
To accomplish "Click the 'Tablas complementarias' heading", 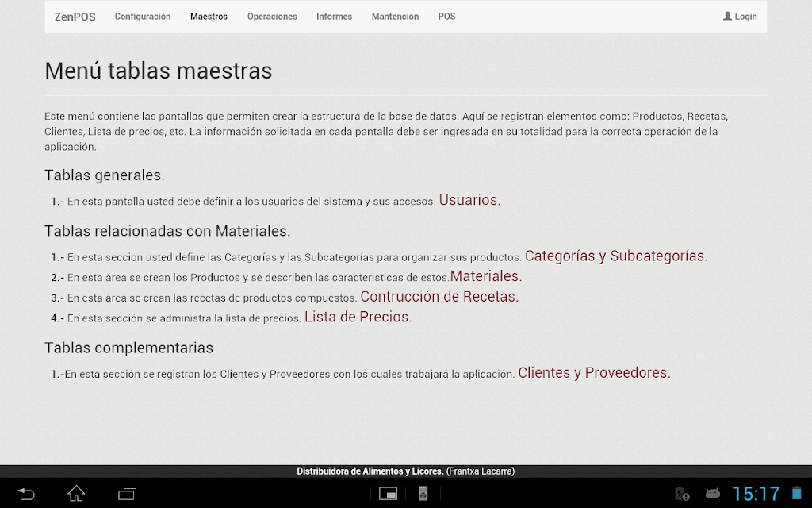I will pyautogui.click(x=128, y=348).
